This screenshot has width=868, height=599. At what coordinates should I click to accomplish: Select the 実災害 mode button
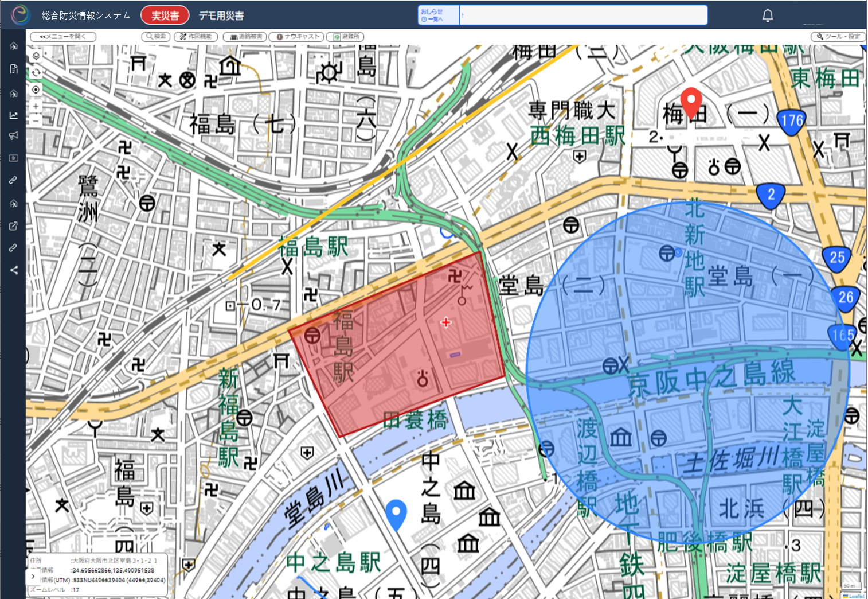165,15
